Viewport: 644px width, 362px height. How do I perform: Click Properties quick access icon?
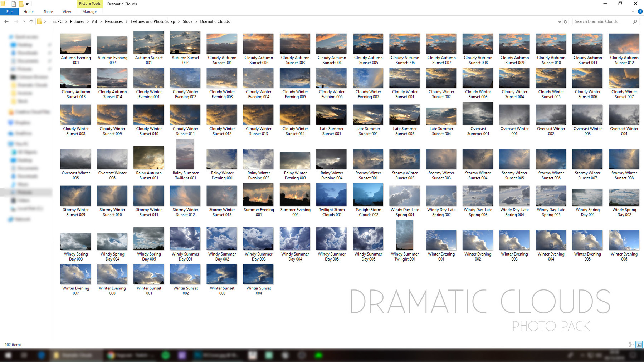14,4
